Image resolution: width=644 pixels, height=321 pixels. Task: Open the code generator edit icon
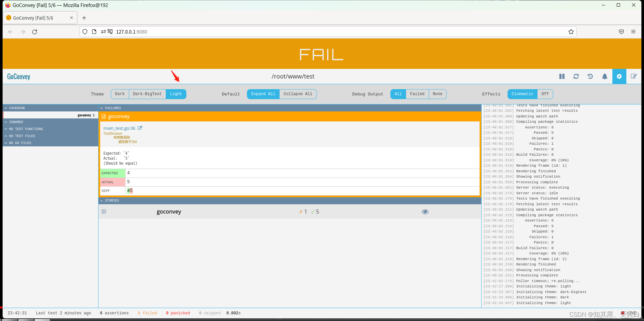634,77
